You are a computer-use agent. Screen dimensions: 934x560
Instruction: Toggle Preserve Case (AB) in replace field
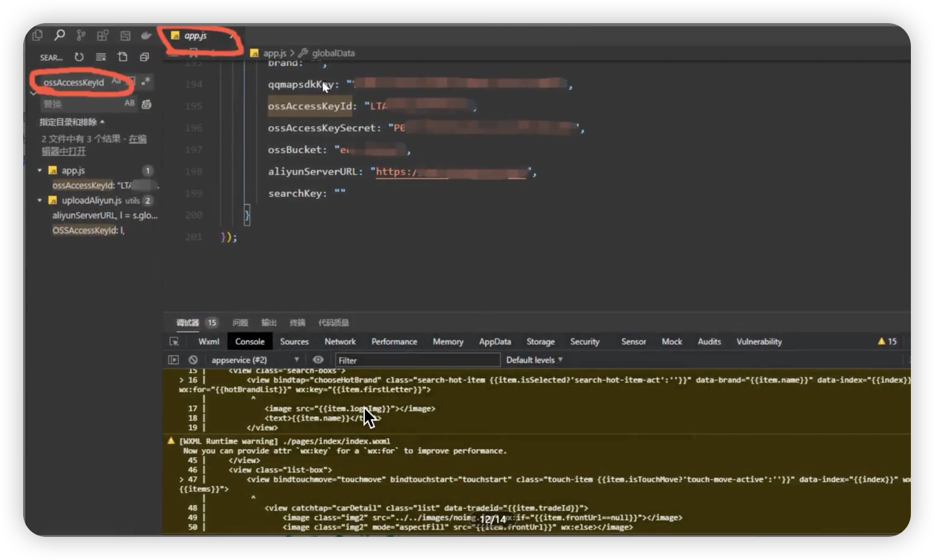click(x=130, y=103)
